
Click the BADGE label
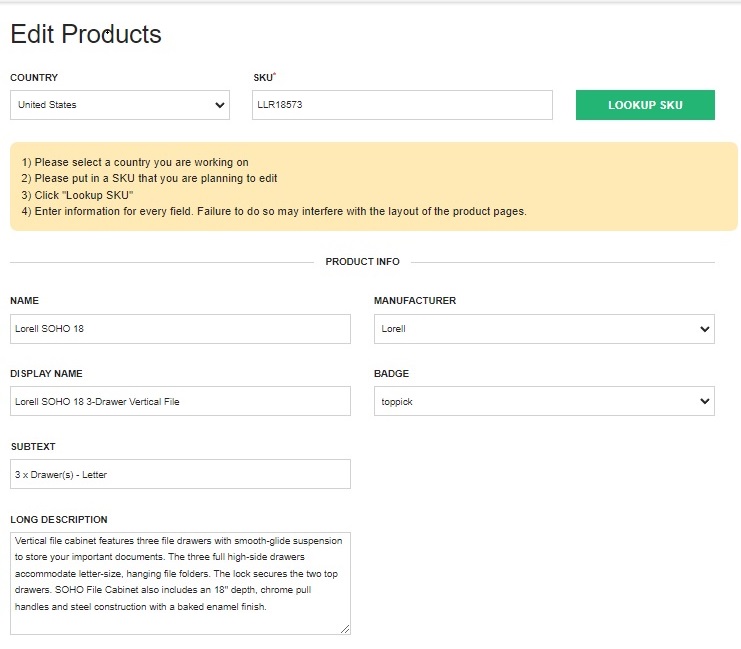click(x=391, y=374)
